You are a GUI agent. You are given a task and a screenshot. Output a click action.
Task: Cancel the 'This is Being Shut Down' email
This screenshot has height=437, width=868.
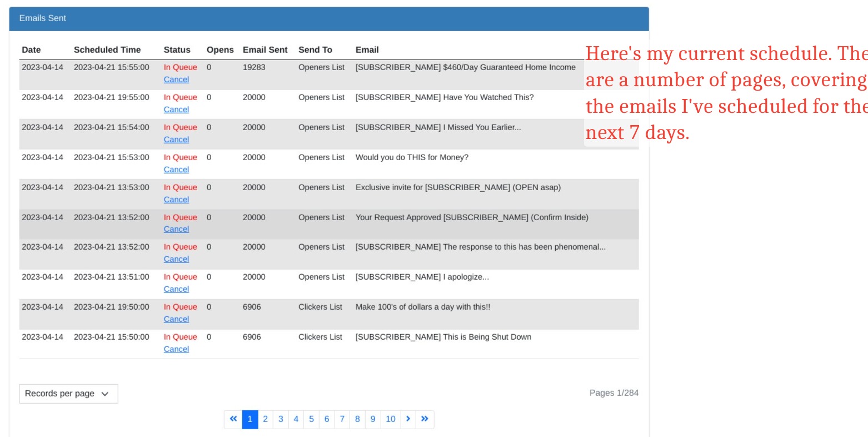tap(176, 350)
